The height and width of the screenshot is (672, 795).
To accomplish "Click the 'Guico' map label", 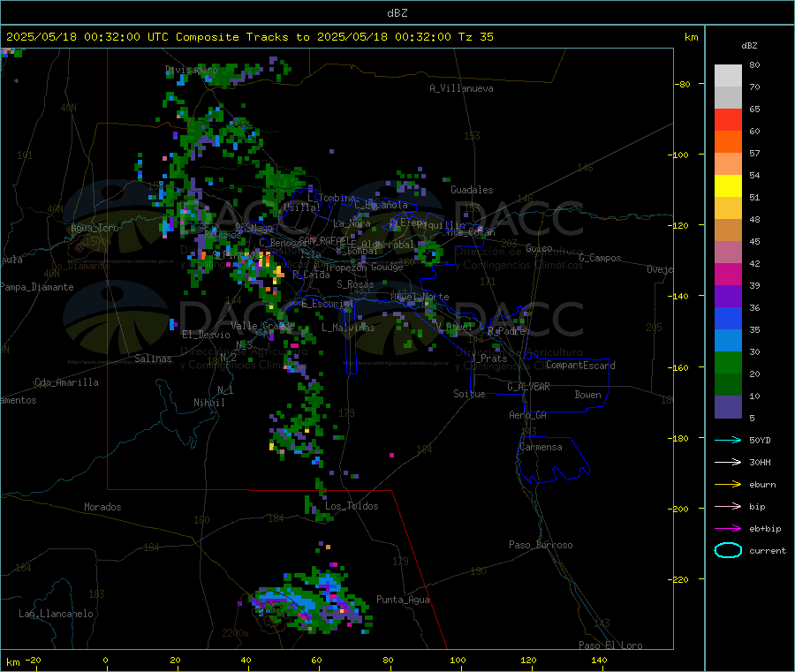I will pyautogui.click(x=539, y=248).
